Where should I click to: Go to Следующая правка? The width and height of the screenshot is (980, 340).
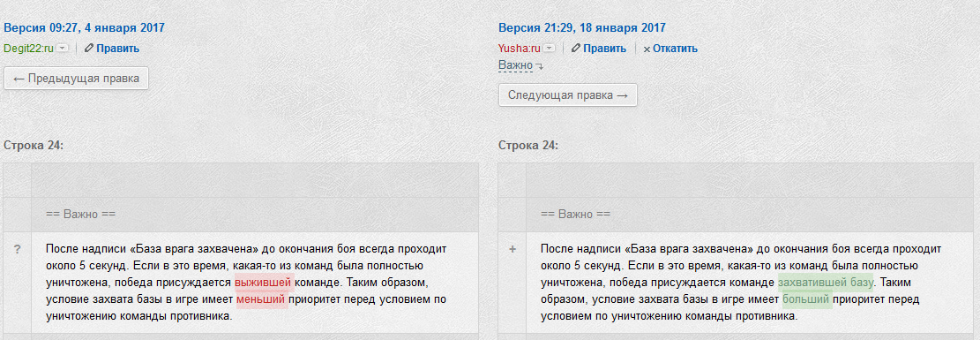tap(567, 95)
